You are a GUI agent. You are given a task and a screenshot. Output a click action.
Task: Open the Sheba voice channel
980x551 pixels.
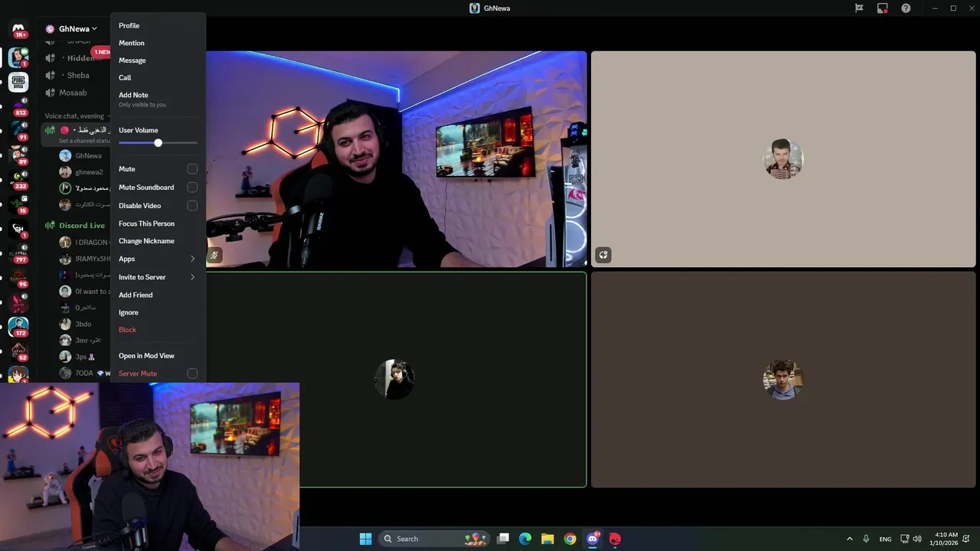click(77, 75)
